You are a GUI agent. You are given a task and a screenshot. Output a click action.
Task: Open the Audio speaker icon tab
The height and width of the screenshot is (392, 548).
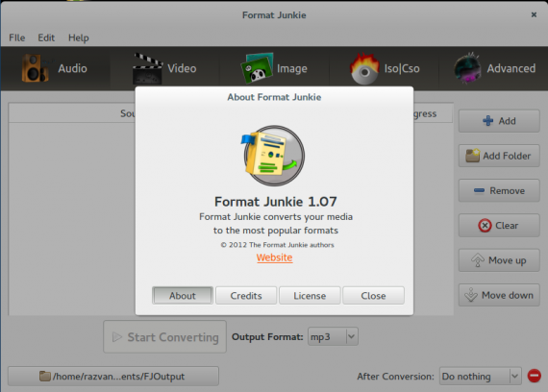pos(35,68)
